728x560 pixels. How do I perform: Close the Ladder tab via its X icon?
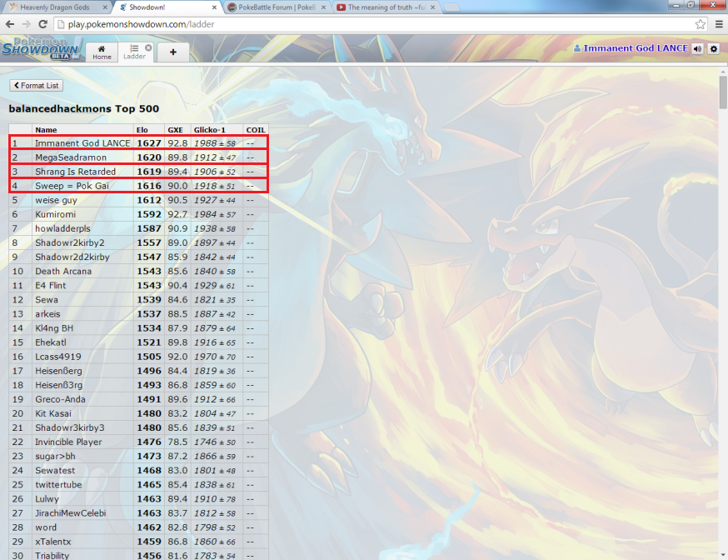pos(148,47)
